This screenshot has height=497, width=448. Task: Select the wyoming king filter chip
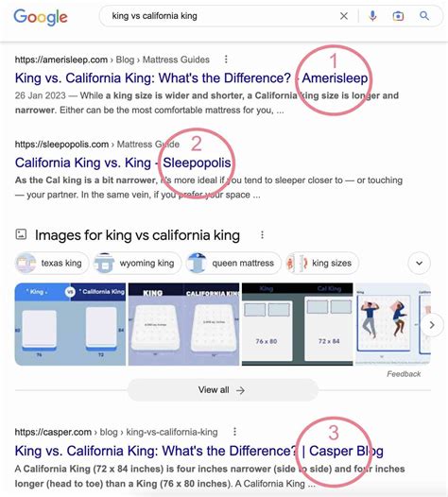pos(137,263)
